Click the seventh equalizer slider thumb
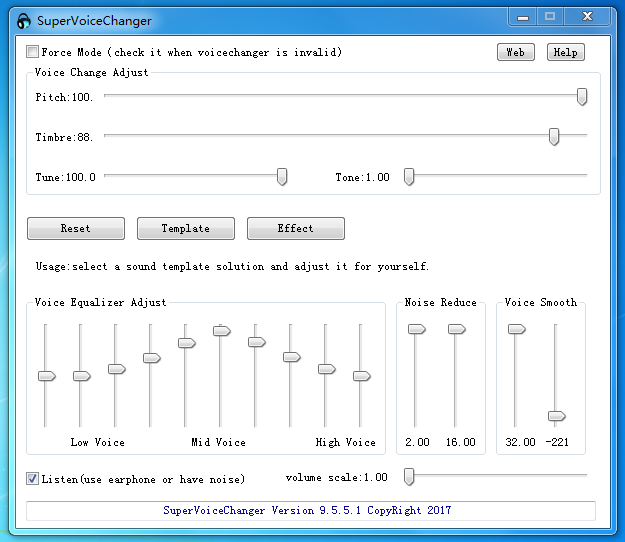The image size is (625, 542). 257,342
